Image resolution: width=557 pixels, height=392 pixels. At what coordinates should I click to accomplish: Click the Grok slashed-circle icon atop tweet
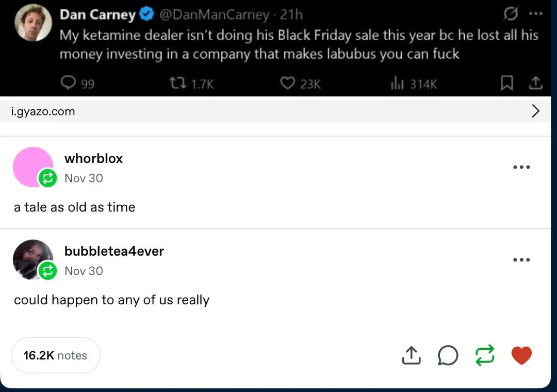[510, 15]
